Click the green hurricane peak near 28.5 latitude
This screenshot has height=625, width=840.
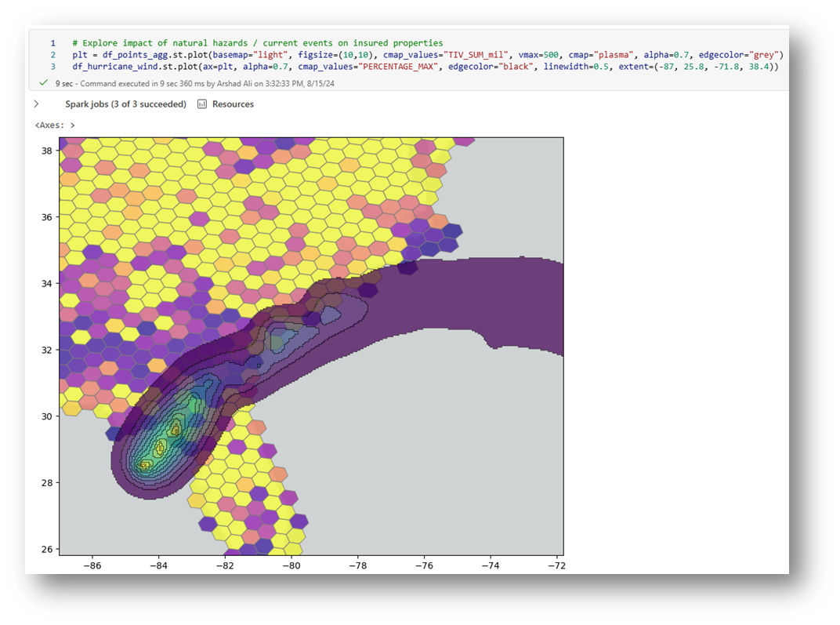[146, 465]
